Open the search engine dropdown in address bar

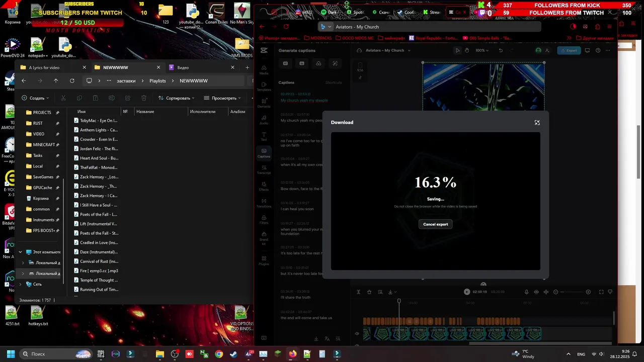[x=326, y=27]
